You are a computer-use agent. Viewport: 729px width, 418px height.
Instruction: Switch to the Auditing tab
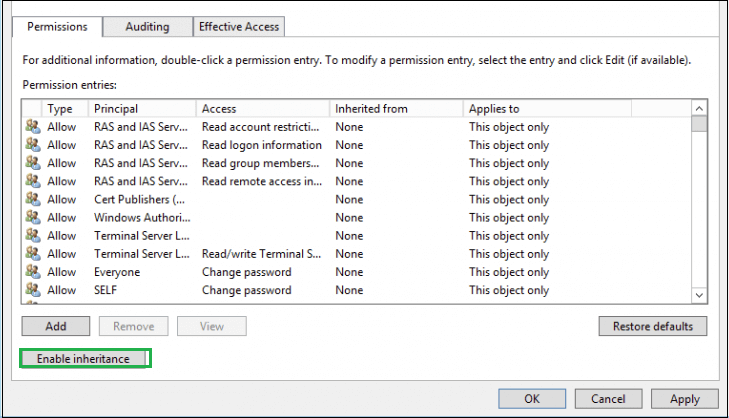(147, 27)
